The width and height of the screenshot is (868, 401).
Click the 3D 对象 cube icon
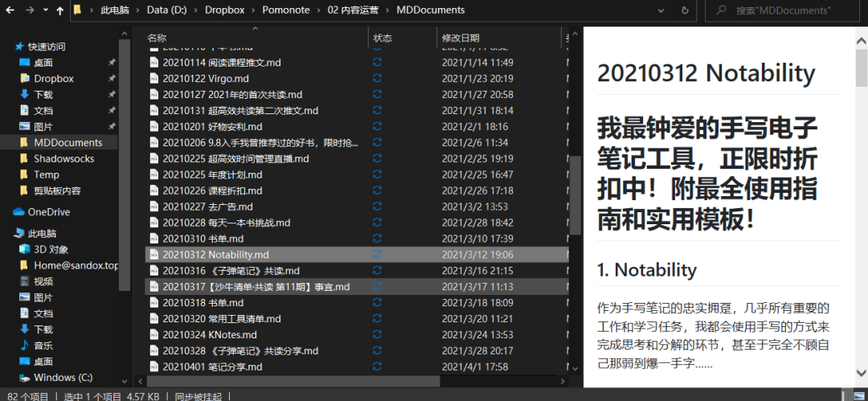24,249
